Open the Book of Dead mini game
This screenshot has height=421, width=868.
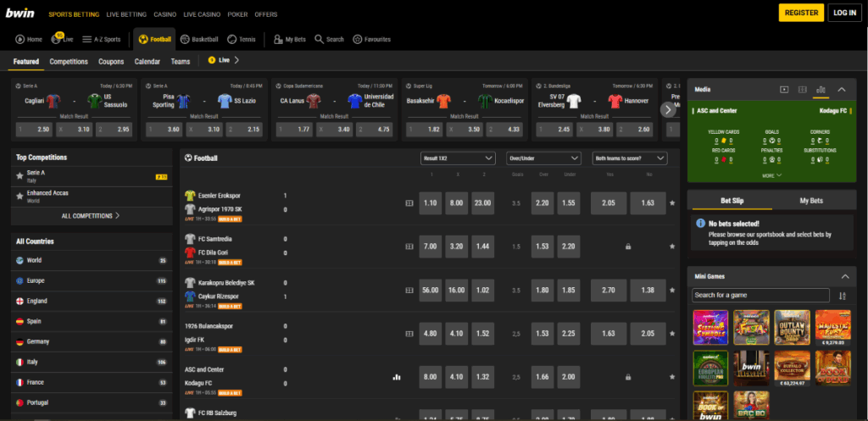tap(833, 368)
